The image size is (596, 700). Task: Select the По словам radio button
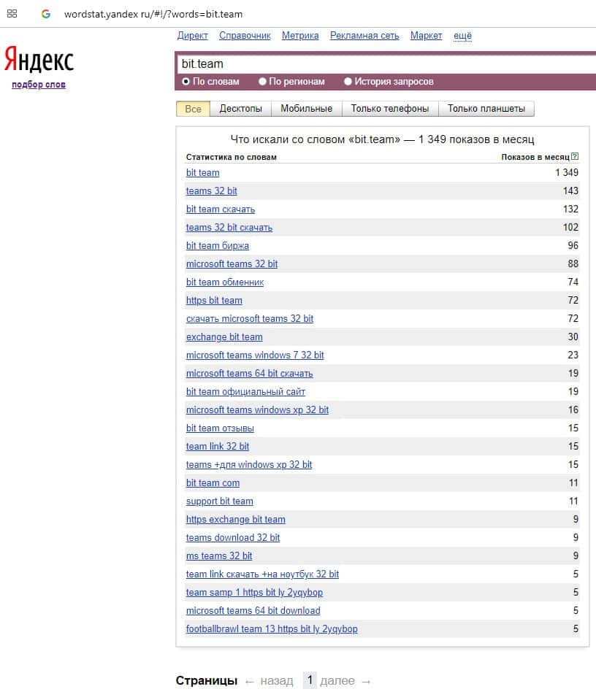pos(186,81)
